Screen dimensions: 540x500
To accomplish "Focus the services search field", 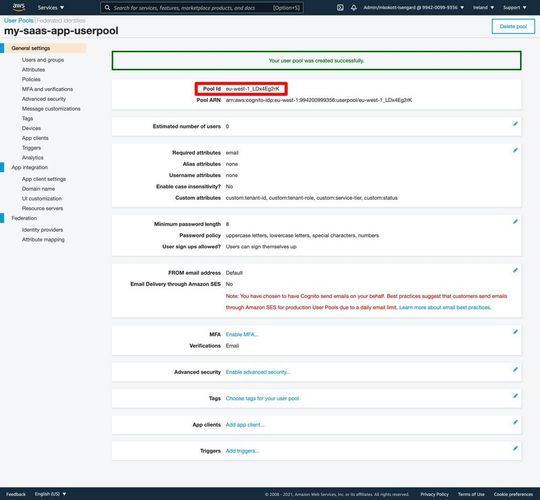I will click(x=202, y=7).
